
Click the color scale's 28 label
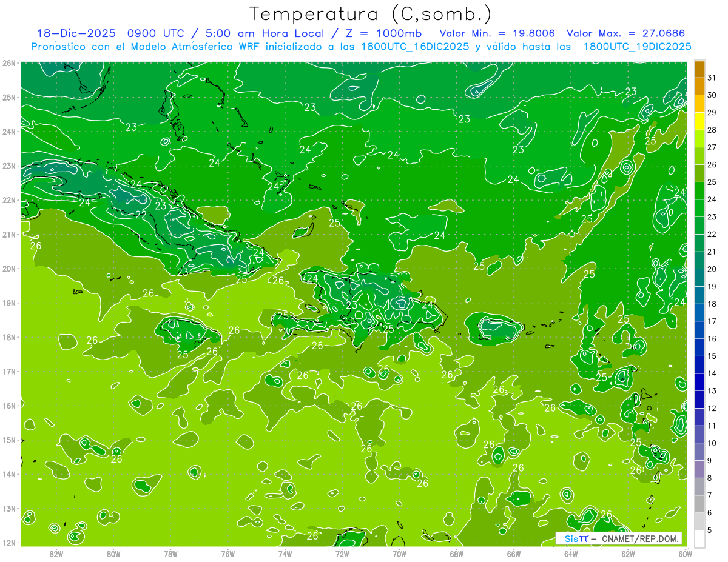[x=712, y=130]
